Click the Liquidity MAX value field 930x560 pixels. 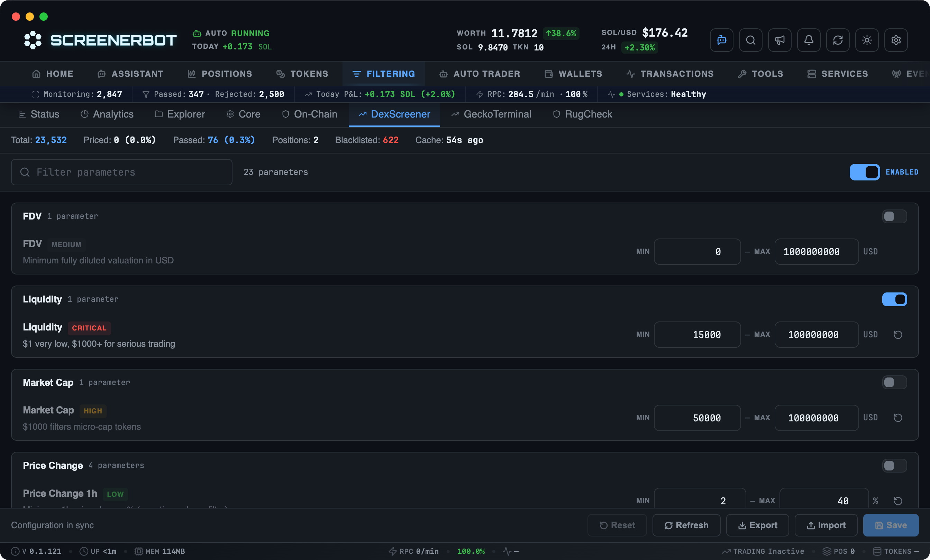[x=817, y=335]
